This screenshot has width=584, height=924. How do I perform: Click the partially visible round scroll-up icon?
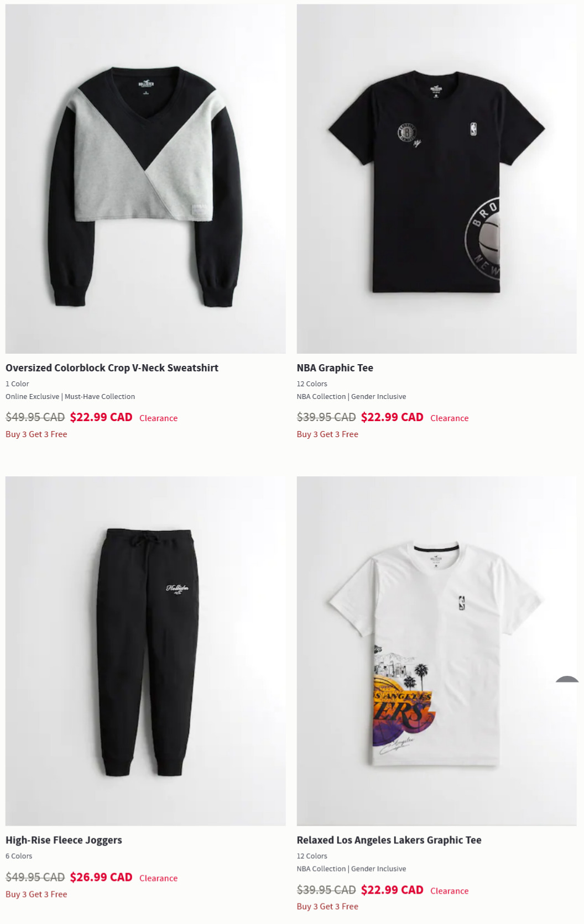point(567,679)
